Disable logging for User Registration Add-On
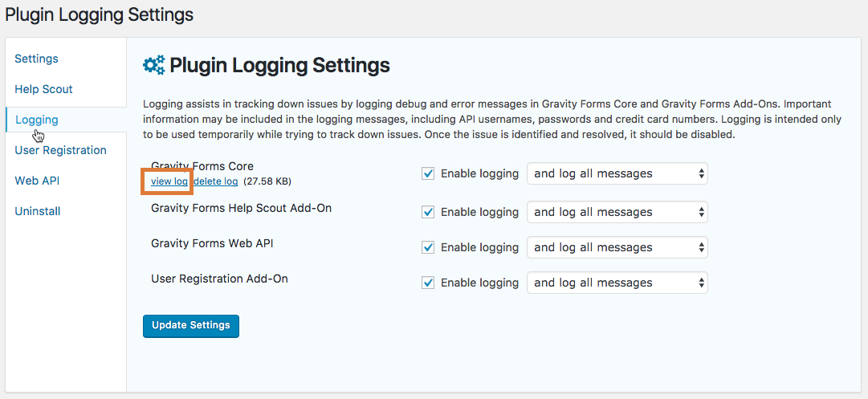868x399 pixels. [x=428, y=283]
